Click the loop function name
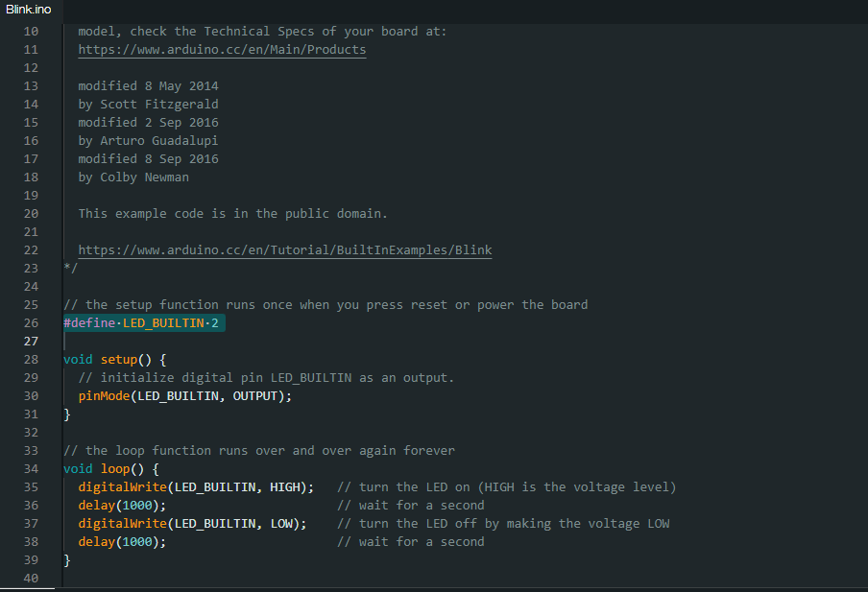Screen dimensions: 868x592 click(115, 468)
